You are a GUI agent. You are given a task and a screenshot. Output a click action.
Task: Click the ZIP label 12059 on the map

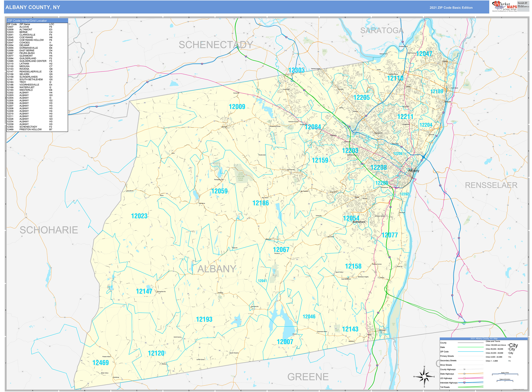219,191
